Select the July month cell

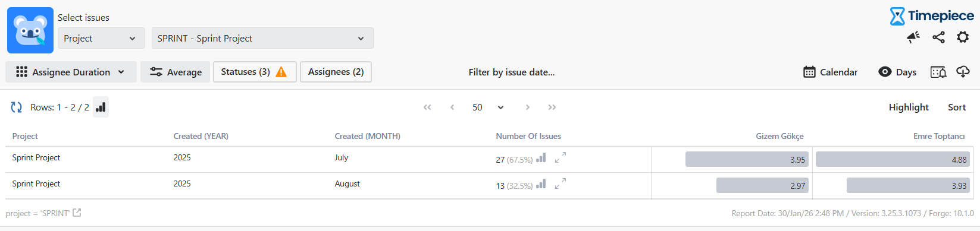click(342, 157)
